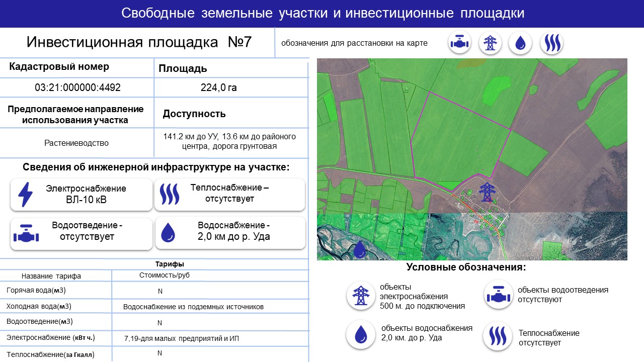Click legend text объекты водоснабжения 2,0 км. до р. Уда

(427, 333)
